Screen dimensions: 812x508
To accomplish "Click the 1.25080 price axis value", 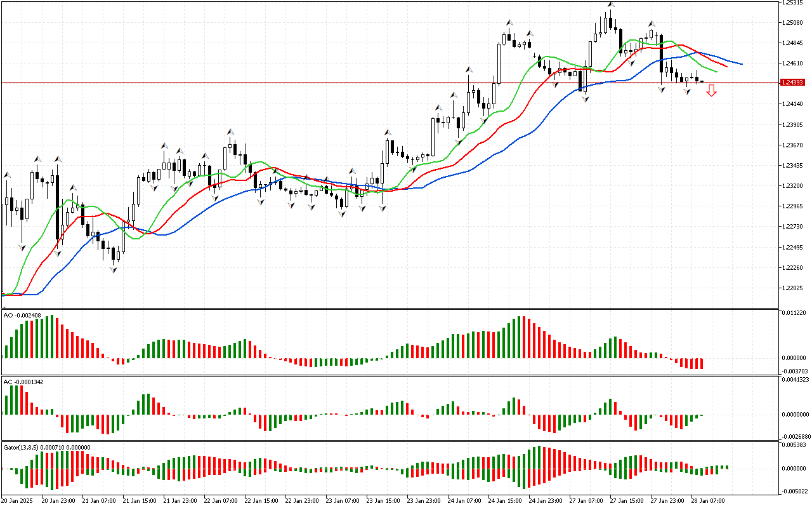I will tap(793, 23).
